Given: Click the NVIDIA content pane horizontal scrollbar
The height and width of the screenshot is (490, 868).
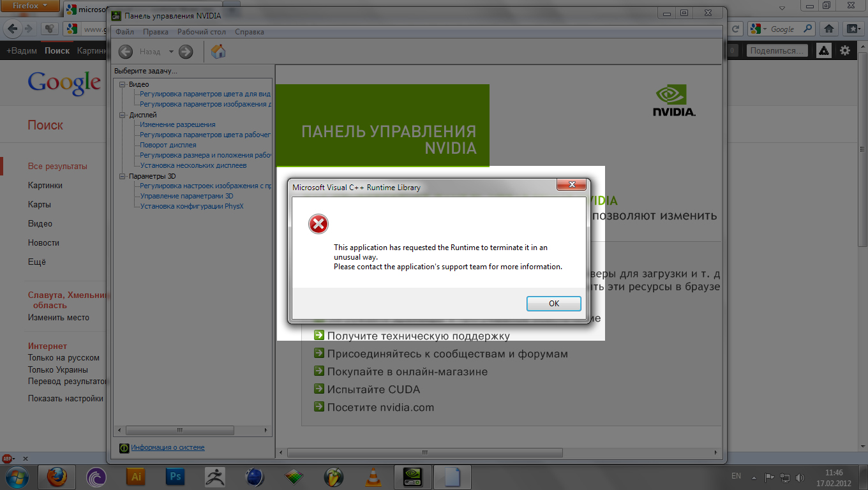Looking at the screenshot, I should pyautogui.click(x=425, y=452).
